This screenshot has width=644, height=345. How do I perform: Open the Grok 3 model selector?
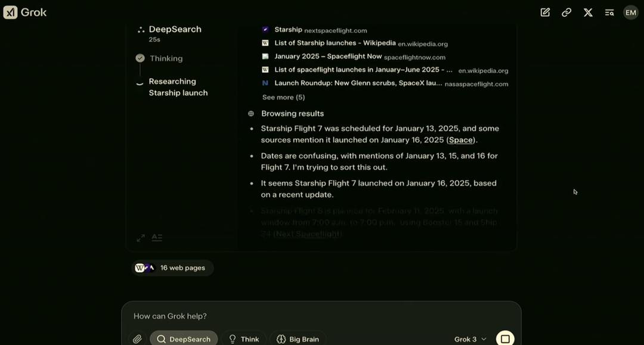(470, 338)
